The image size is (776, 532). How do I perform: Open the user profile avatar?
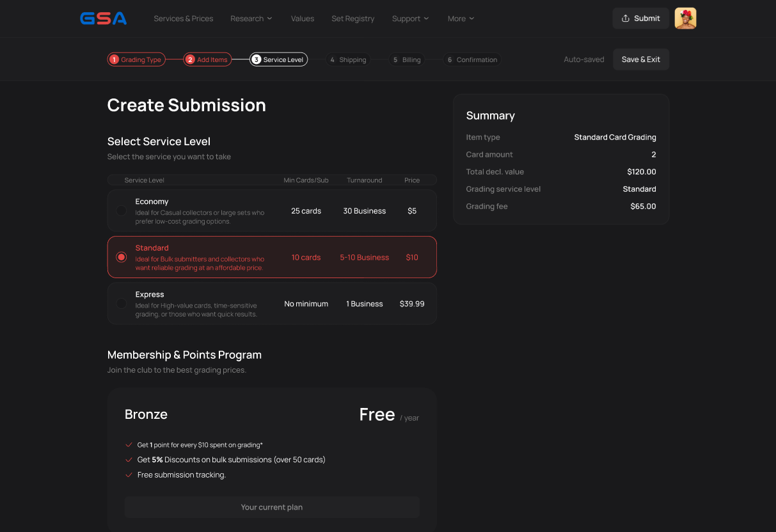coord(685,19)
